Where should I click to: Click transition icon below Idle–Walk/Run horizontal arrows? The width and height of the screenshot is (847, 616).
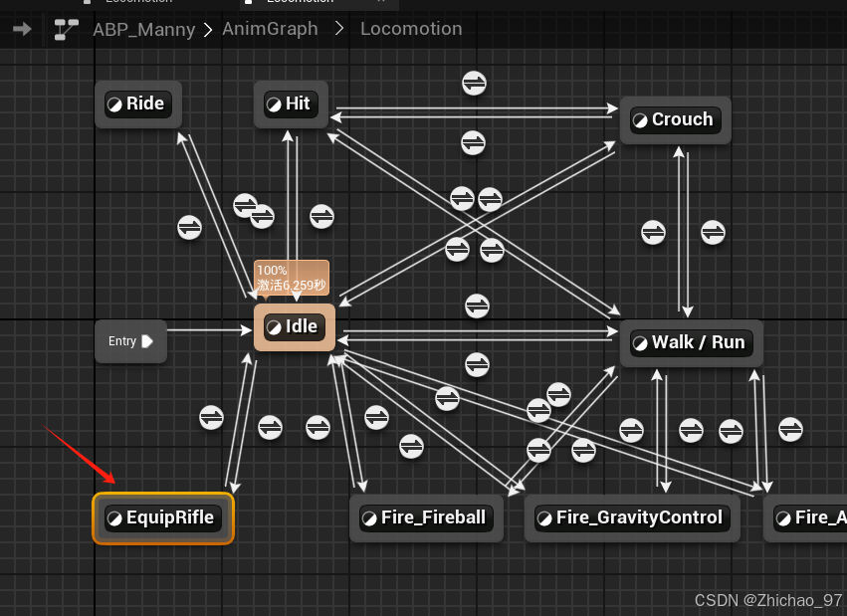tap(477, 365)
